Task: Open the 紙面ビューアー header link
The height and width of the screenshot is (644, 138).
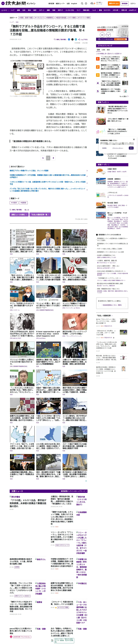Action: coord(60,4)
